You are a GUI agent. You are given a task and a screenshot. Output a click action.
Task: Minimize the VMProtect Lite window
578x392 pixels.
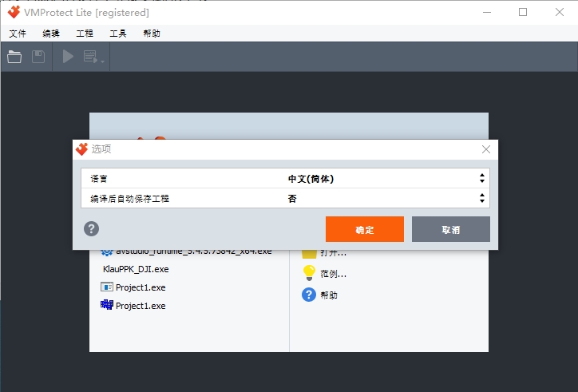coord(487,12)
